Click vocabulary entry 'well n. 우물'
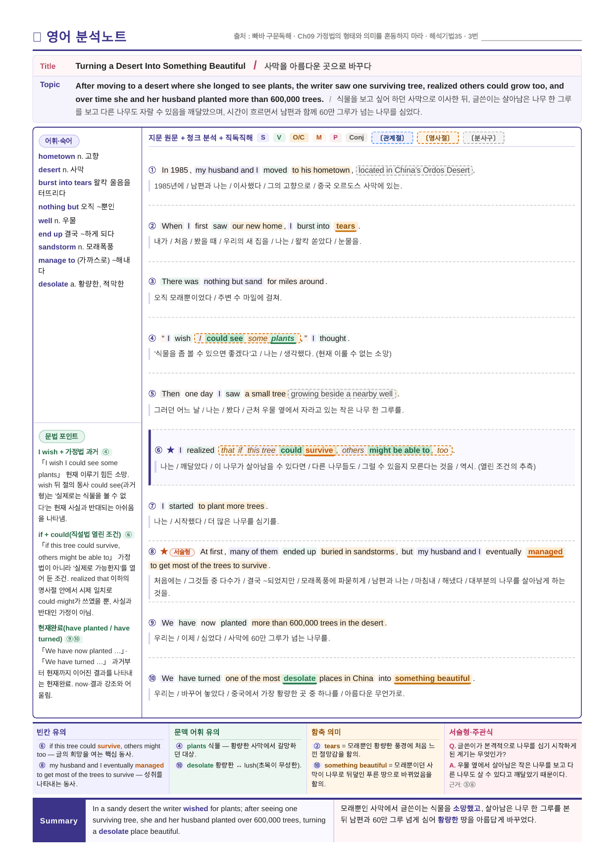614x868 pixels. click(x=57, y=220)
